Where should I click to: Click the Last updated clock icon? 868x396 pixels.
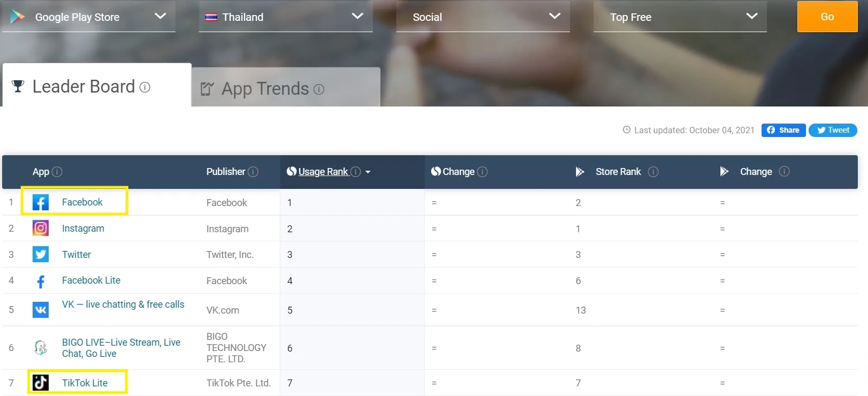click(x=627, y=130)
